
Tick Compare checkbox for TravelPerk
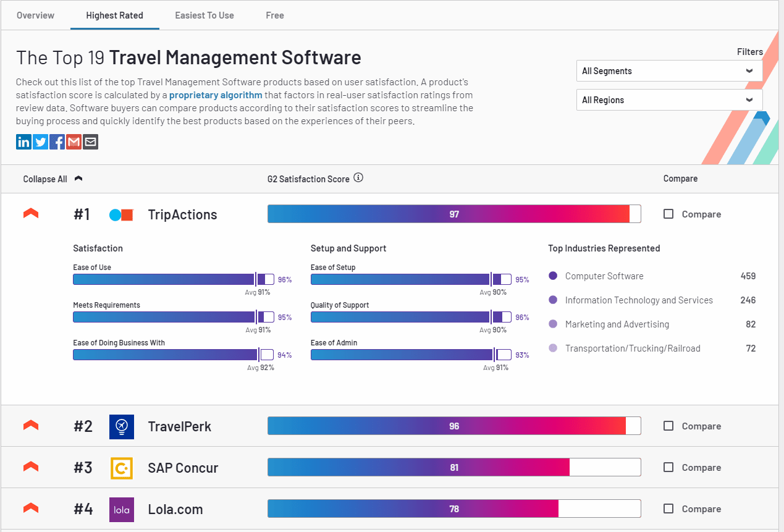click(668, 426)
